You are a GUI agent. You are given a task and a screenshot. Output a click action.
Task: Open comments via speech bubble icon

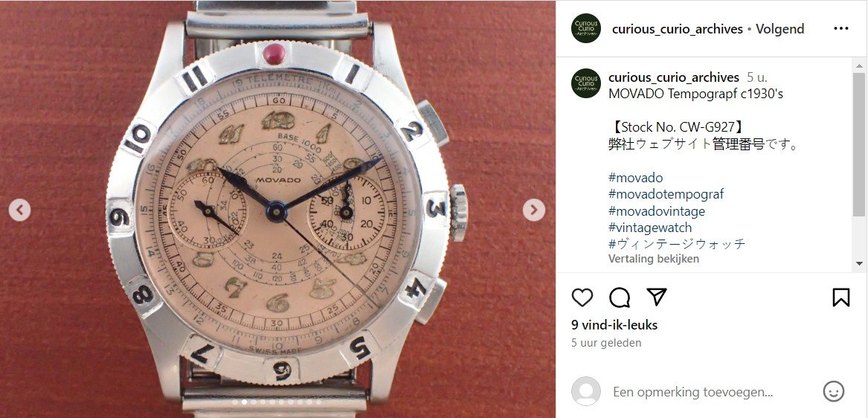(620, 298)
